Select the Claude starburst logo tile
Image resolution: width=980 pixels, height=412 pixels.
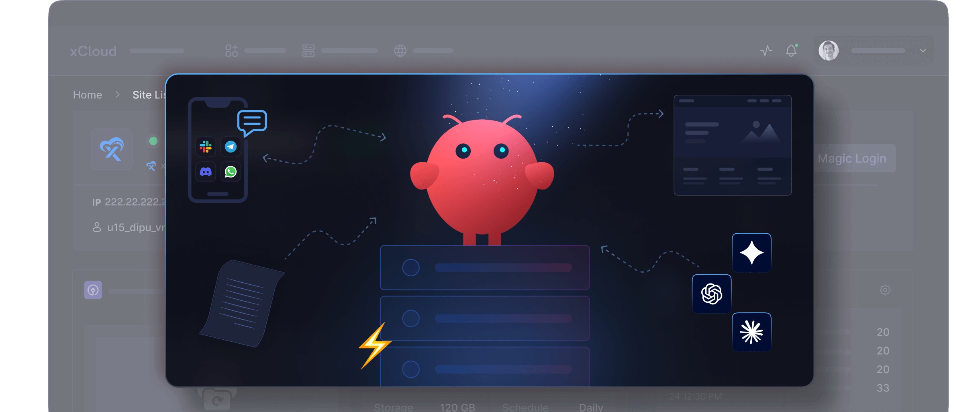(x=751, y=332)
